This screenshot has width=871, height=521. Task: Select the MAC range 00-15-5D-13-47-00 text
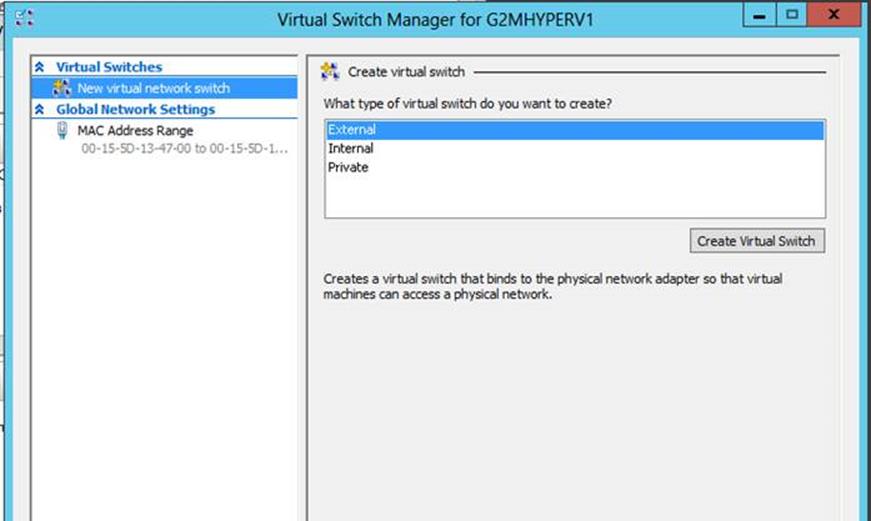coord(184,149)
